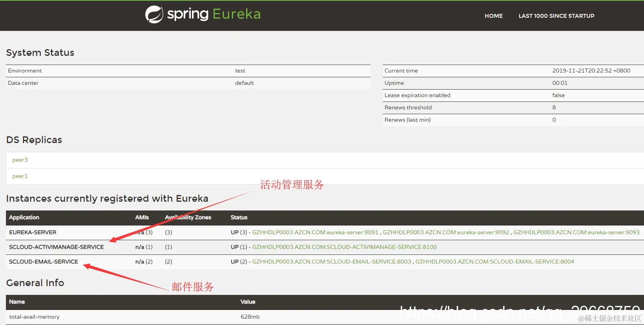Open the eureka-server:9091 instance link

[315, 232]
